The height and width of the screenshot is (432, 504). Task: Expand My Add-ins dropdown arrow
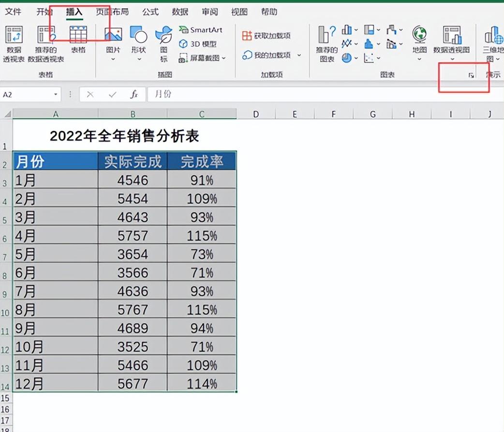pos(299,55)
